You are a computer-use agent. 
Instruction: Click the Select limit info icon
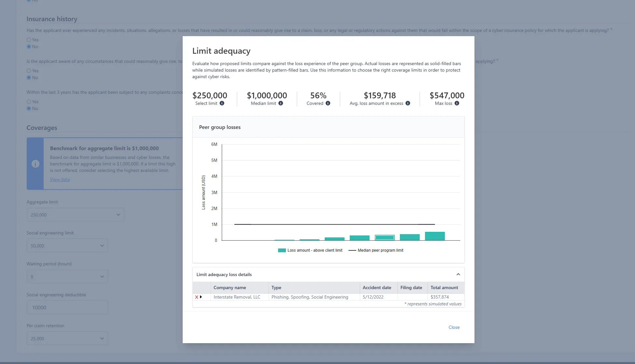222,103
